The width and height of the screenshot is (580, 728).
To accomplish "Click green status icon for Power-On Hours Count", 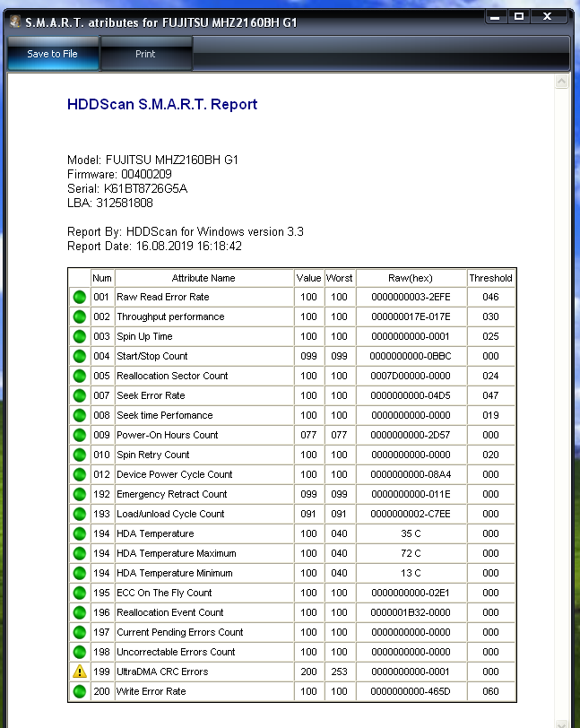I will point(80,435).
